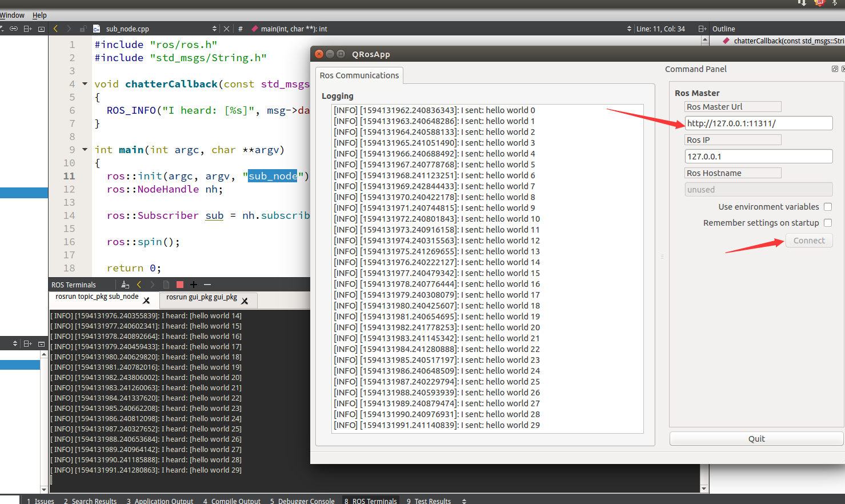The width and height of the screenshot is (845, 504).
Task: Close the rosrun topic_pkg sub_node terminal tab
Action: [x=146, y=301]
